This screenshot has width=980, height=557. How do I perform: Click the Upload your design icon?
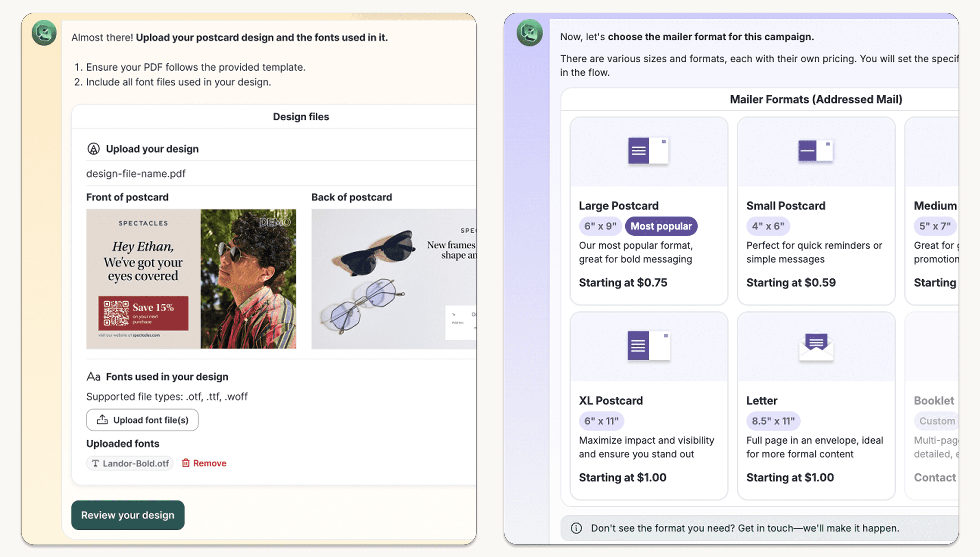click(94, 149)
